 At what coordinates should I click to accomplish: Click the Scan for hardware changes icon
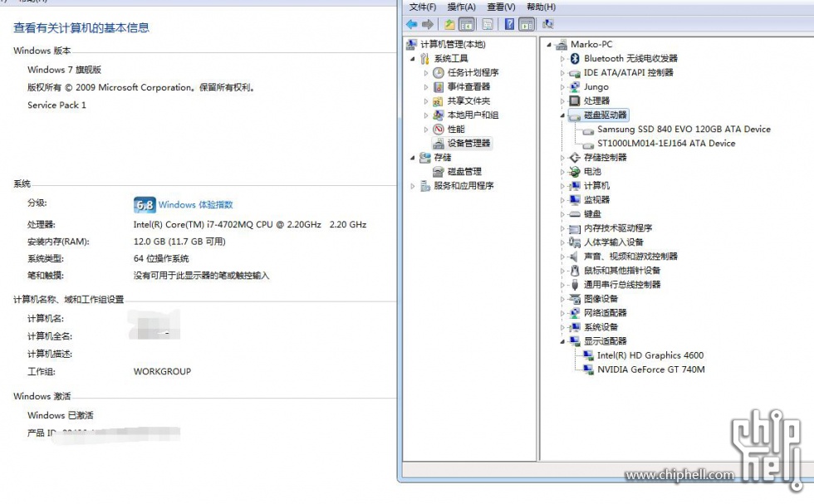547,24
